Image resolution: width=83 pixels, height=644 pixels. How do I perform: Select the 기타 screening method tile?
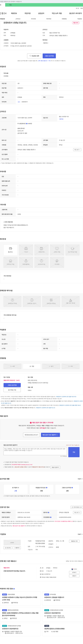pos(71,366)
